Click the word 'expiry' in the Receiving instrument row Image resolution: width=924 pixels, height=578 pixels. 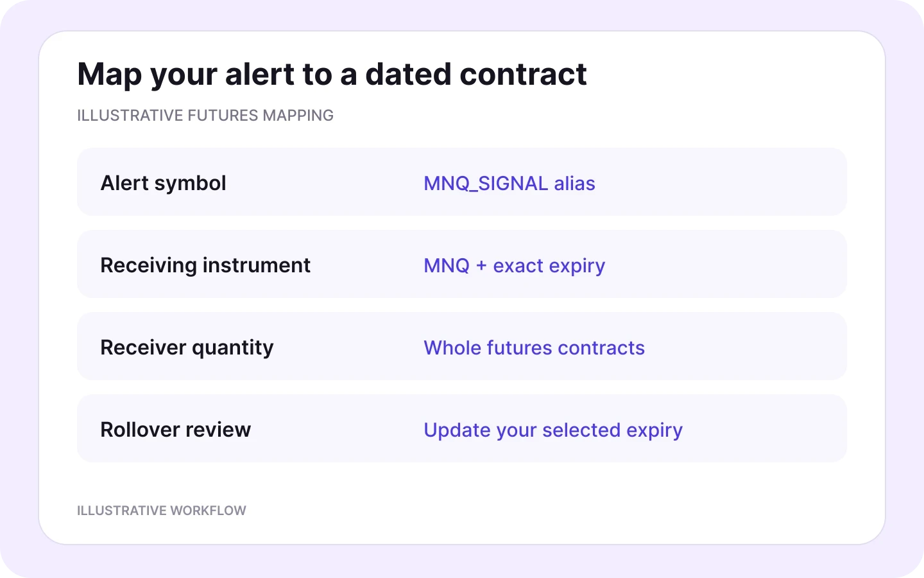(x=577, y=267)
